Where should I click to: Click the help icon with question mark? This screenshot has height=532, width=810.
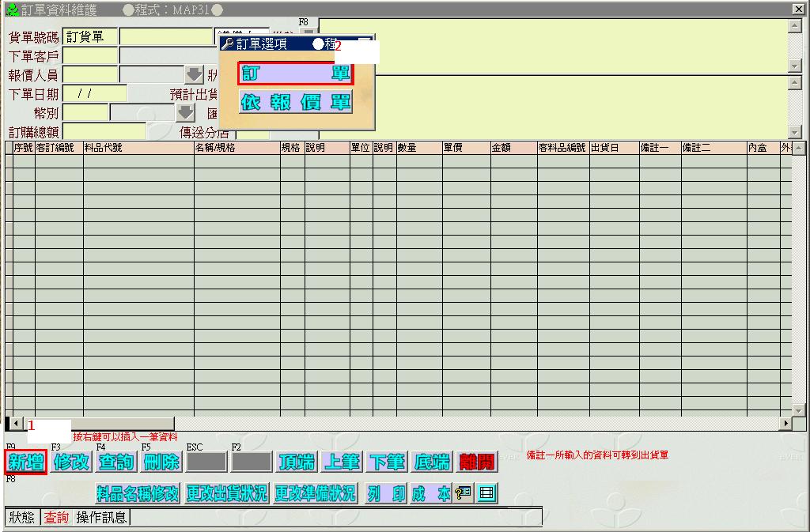click(464, 494)
